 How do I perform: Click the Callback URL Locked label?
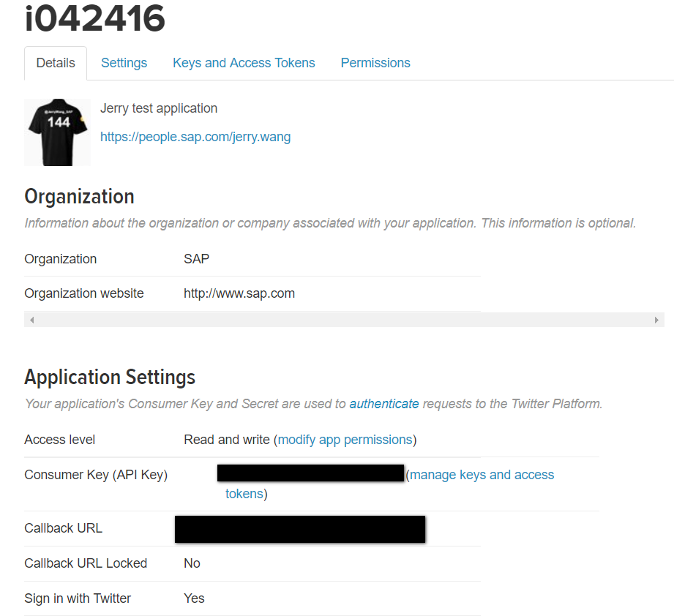tap(86, 563)
